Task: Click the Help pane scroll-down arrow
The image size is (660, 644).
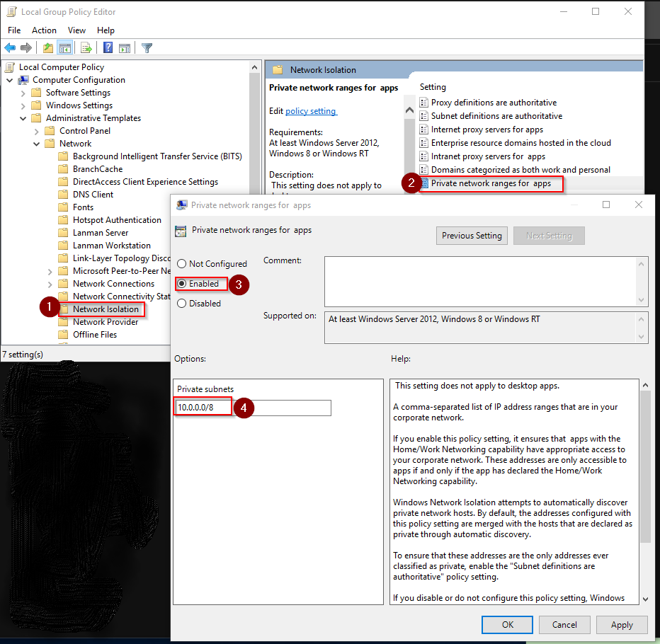Action: point(645,599)
